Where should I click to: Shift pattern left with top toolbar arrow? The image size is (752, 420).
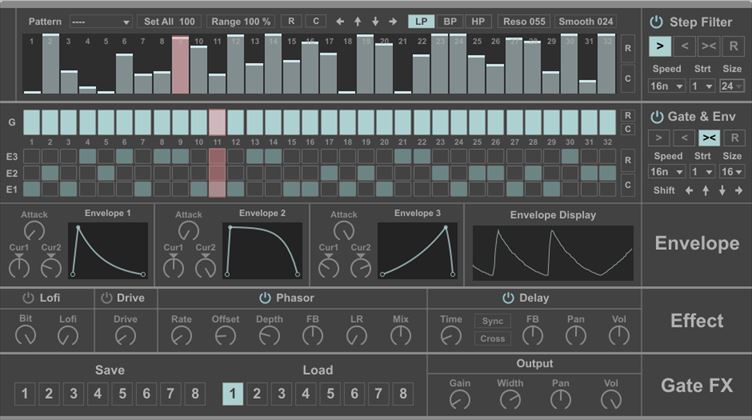pyautogui.click(x=340, y=21)
